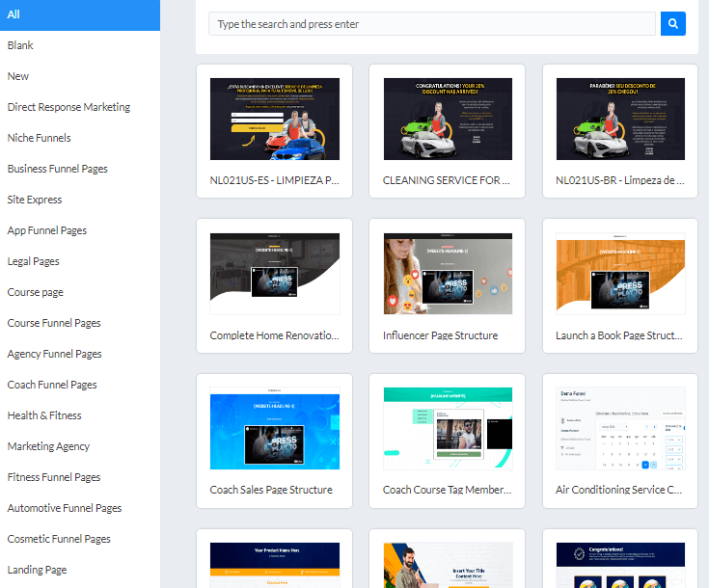
Task: Select the Blank category
Action: [20, 45]
